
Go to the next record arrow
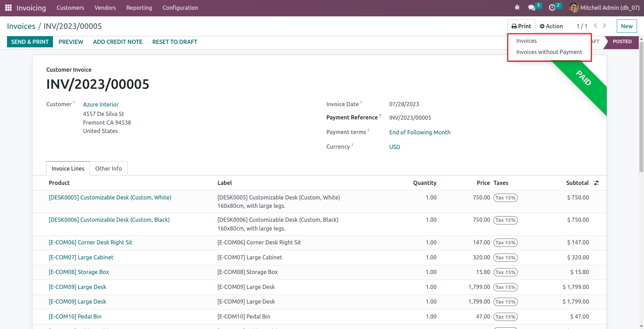coord(605,26)
